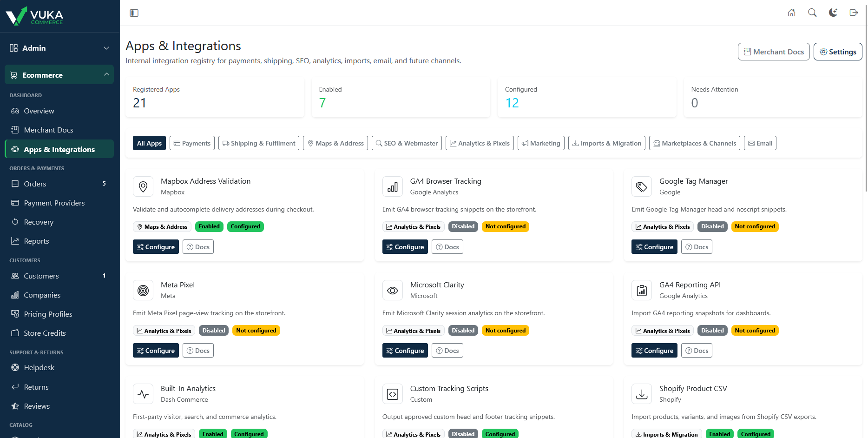Open Customers in the sidebar
Screen dimensions: 868x438
[59, 276]
